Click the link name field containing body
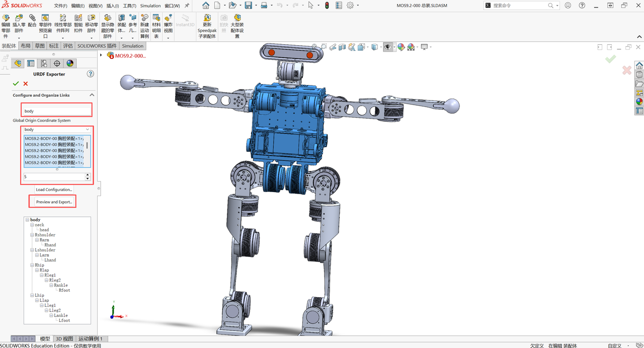Viewport: 644px width, 348px height. click(x=57, y=111)
